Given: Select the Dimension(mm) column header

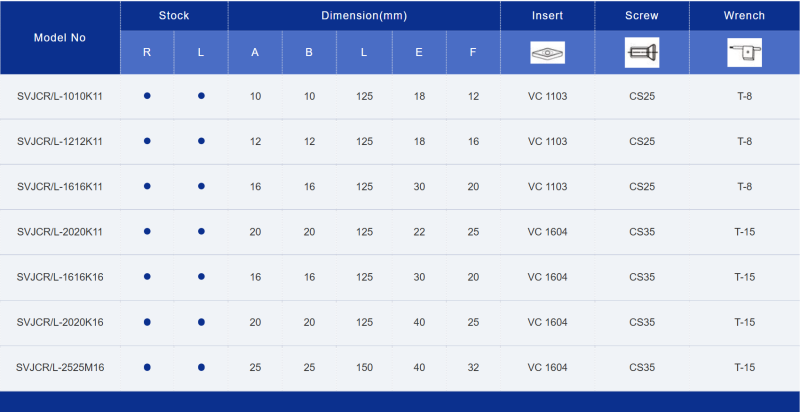Looking at the screenshot, I should 364,16.
